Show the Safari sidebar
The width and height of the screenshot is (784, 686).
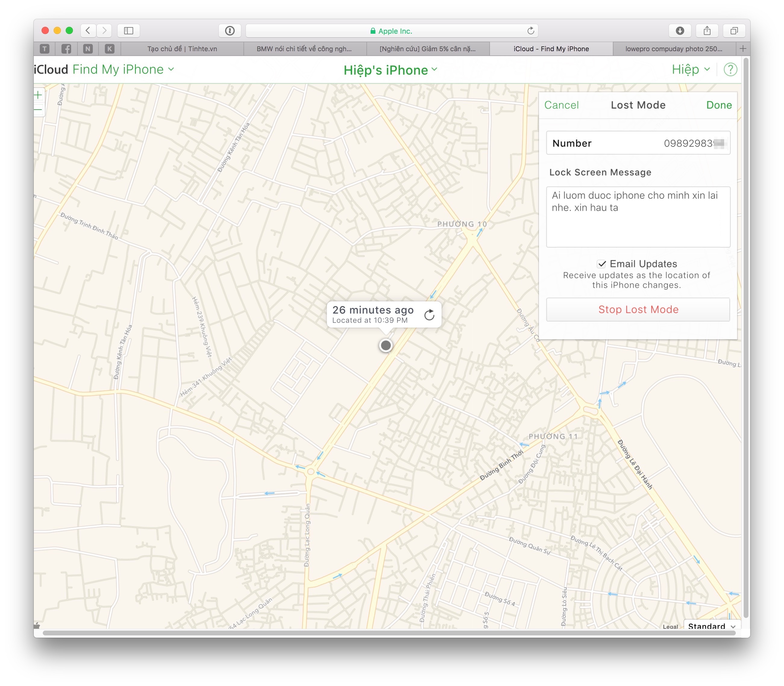(x=129, y=31)
